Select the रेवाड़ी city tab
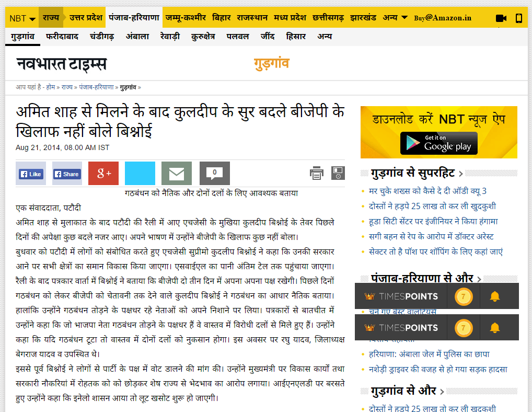This screenshot has height=412, width=532. 170,37
